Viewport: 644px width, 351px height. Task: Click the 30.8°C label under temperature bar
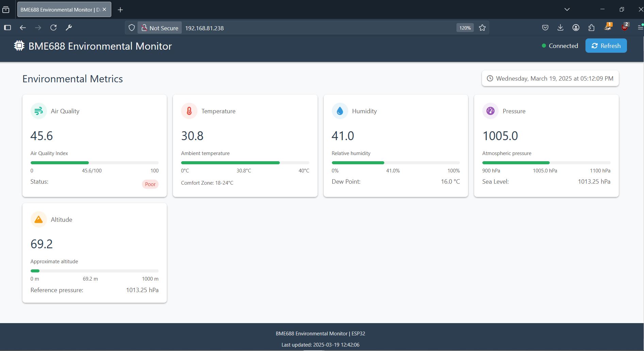(x=244, y=171)
